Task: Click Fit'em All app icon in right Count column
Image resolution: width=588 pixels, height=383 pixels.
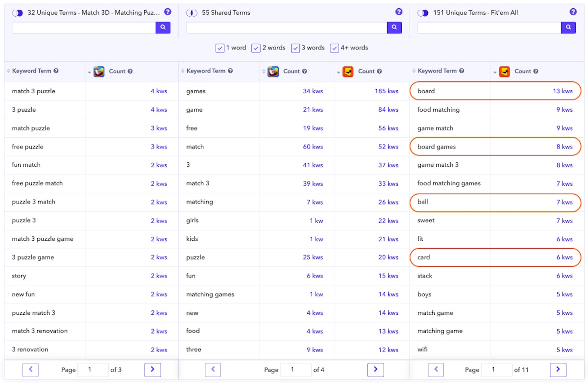Action: tap(504, 72)
